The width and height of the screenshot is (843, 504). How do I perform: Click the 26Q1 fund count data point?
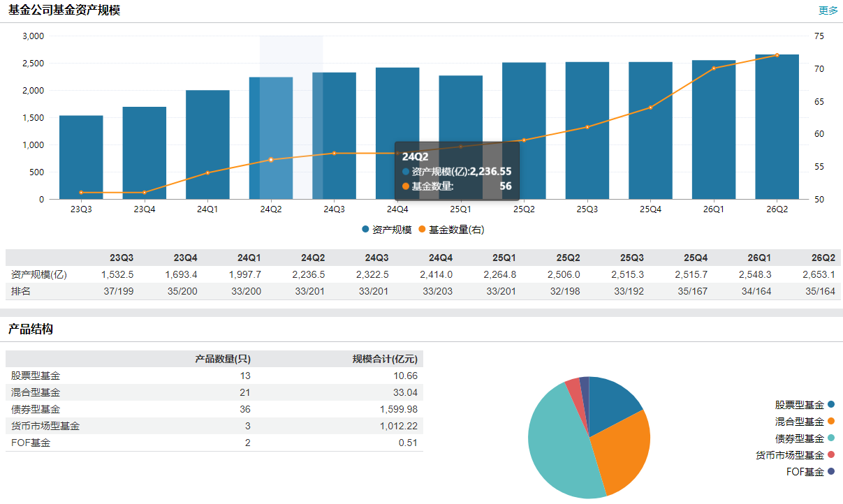714,68
